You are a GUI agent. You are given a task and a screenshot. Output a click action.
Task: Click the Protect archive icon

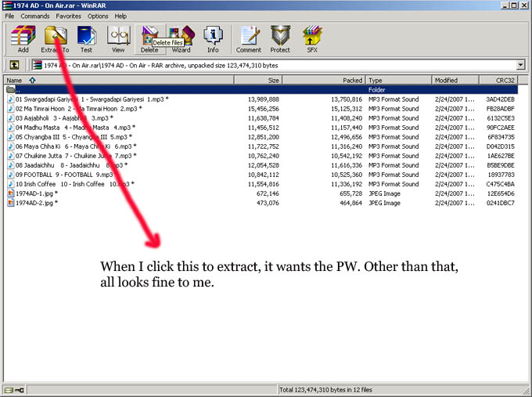280,38
